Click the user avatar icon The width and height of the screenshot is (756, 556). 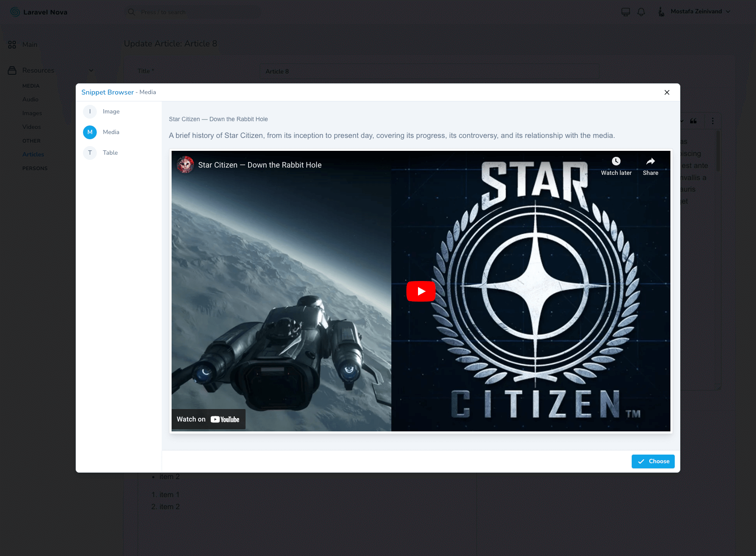click(x=661, y=12)
